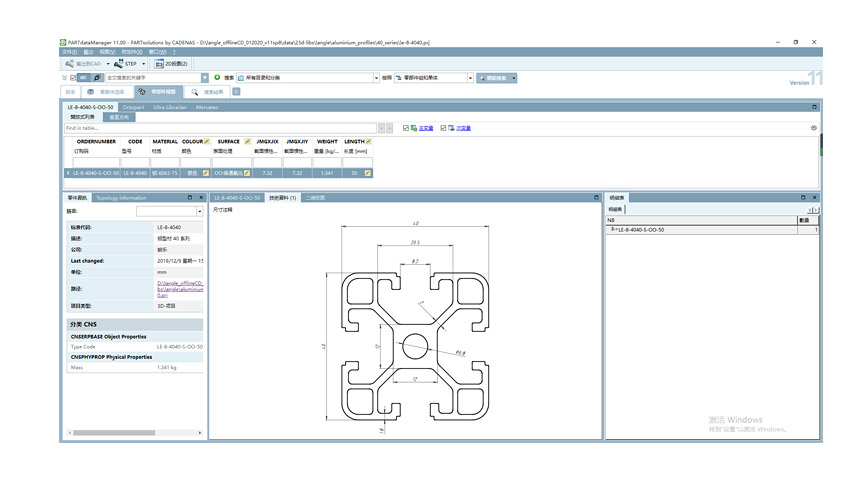Switch to the Topology information tab

[121, 198]
